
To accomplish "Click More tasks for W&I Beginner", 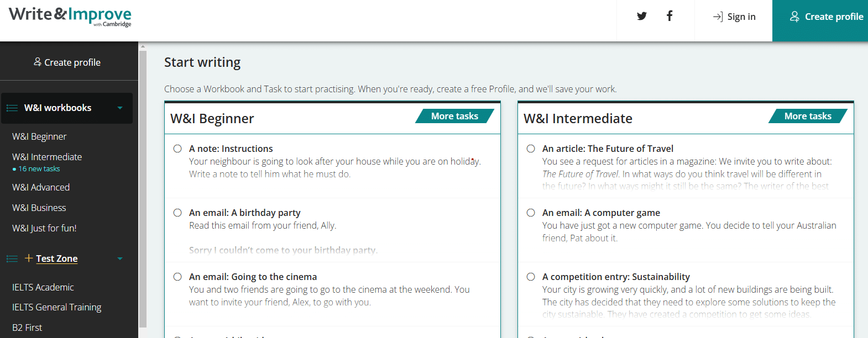I will [x=454, y=116].
